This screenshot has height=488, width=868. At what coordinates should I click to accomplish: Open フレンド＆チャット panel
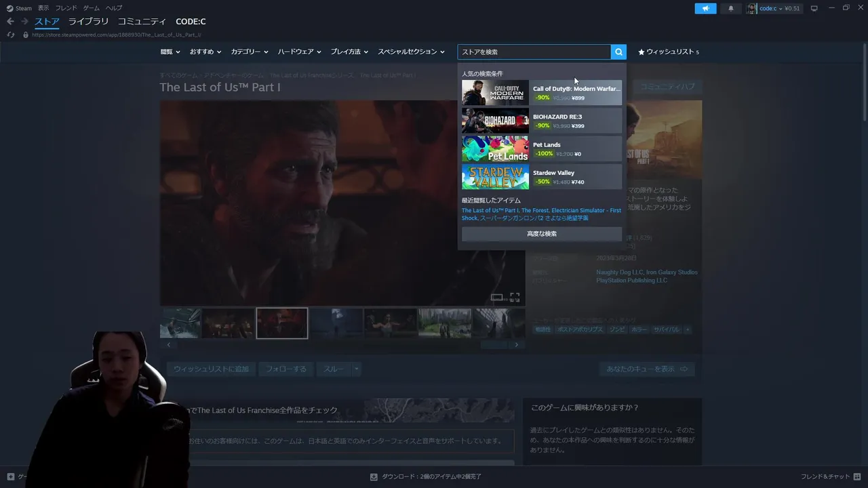pyautogui.click(x=831, y=476)
